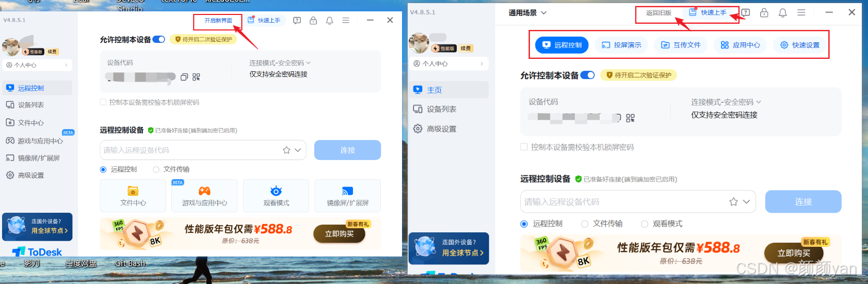
Task: Open hamburger menu in right window header
Action: [801, 12]
